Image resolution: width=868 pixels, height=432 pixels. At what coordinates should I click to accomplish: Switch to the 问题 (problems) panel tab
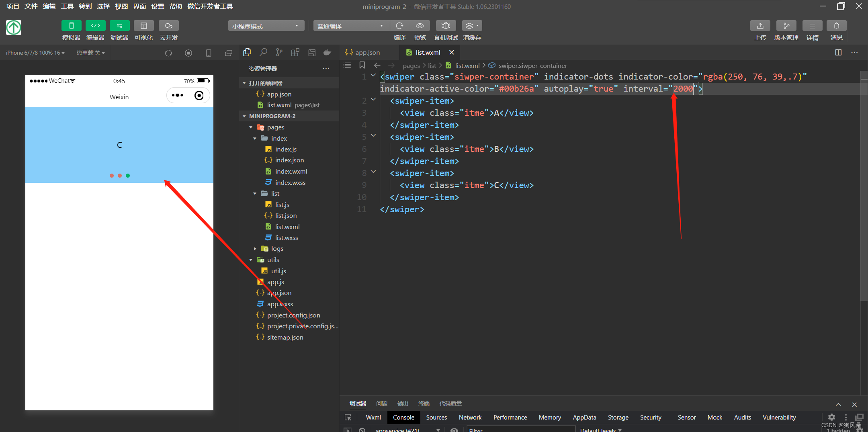pyautogui.click(x=382, y=403)
